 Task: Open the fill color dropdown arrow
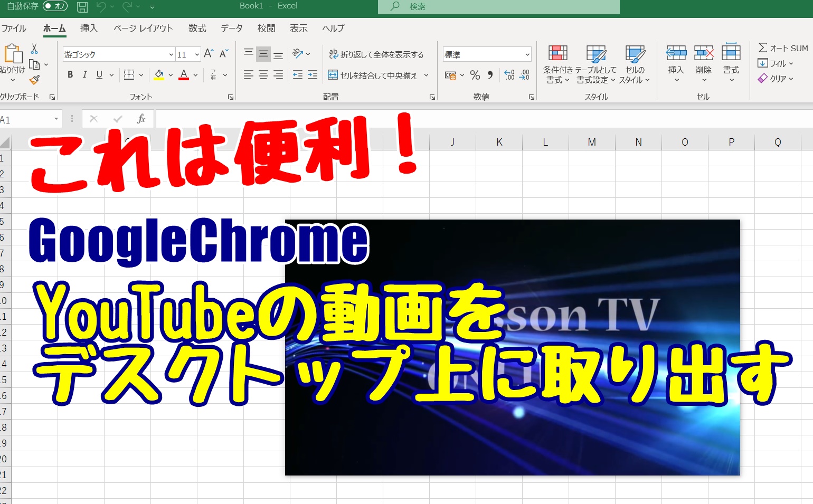point(171,75)
